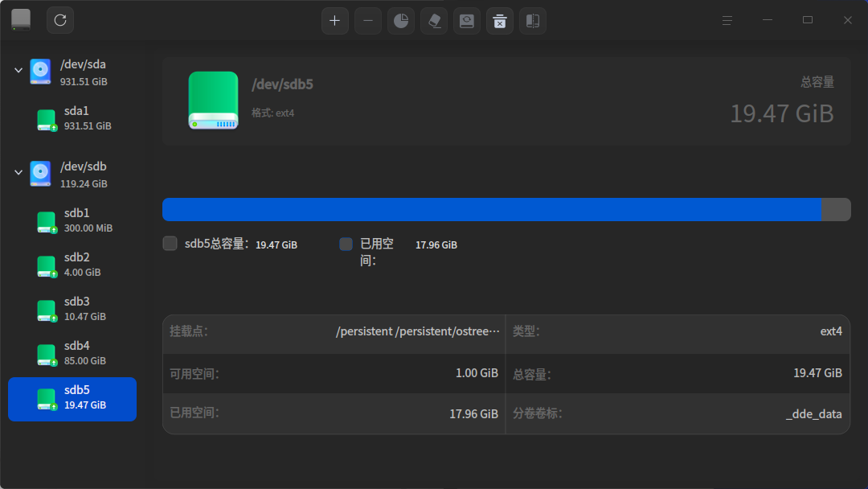
Task: Click the disk with circular arrows icon
Action: (467, 21)
